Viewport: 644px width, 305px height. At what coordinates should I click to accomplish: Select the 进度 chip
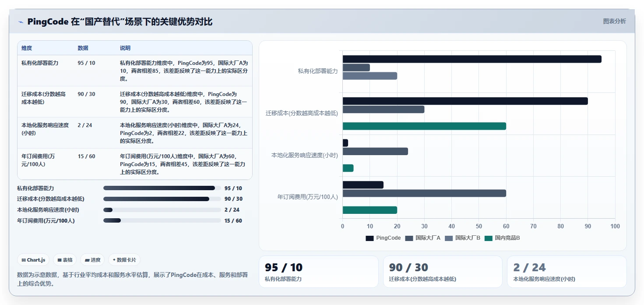pyautogui.click(x=92, y=260)
